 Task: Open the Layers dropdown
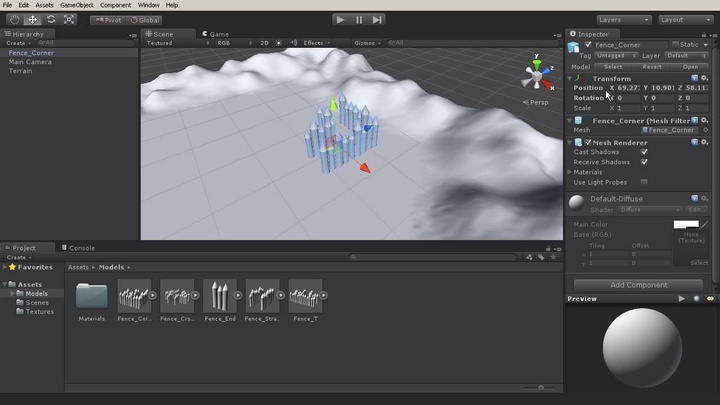click(624, 19)
